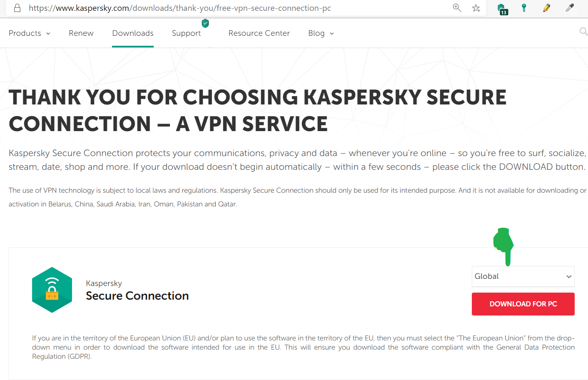
Task: Click the green shield icon above Support
Action: tap(205, 23)
